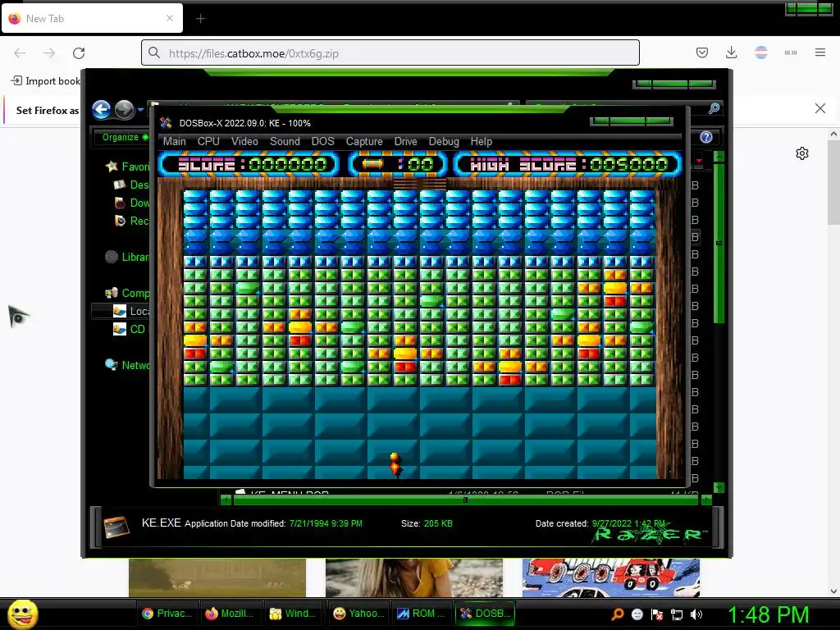This screenshot has width=840, height=630.
Task: Switch to Yahoo taskbar button
Action: 358,614
